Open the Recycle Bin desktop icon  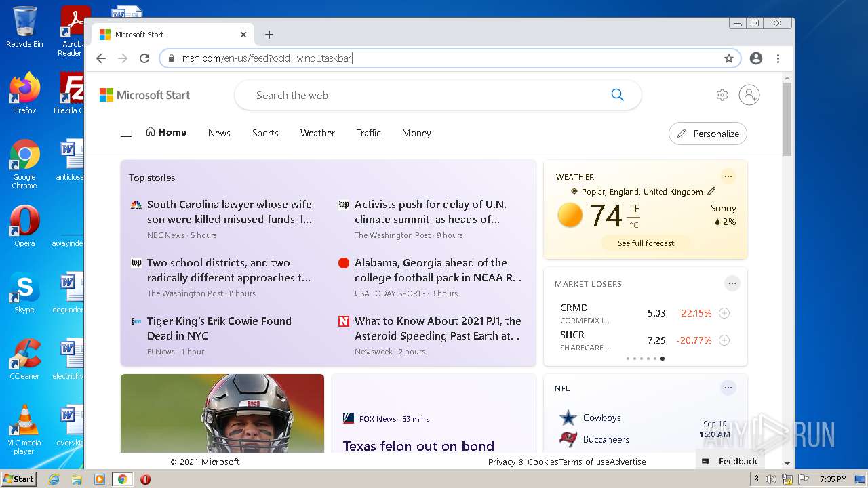(24, 27)
